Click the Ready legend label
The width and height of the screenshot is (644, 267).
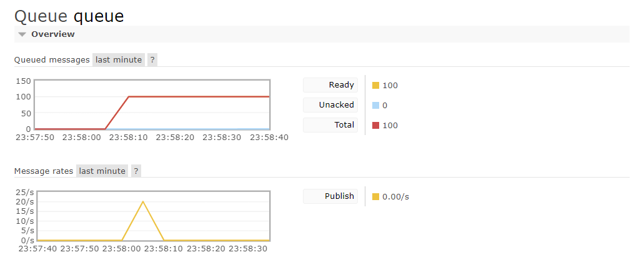[x=330, y=85]
